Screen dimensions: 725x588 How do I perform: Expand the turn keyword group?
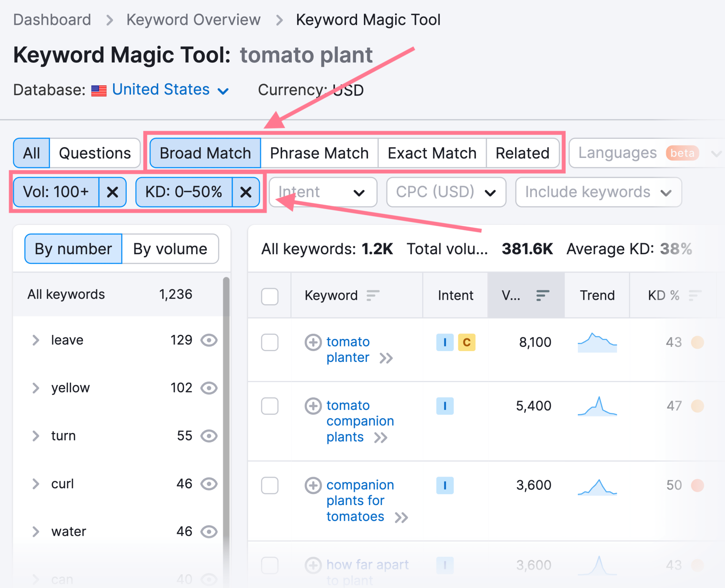point(36,436)
